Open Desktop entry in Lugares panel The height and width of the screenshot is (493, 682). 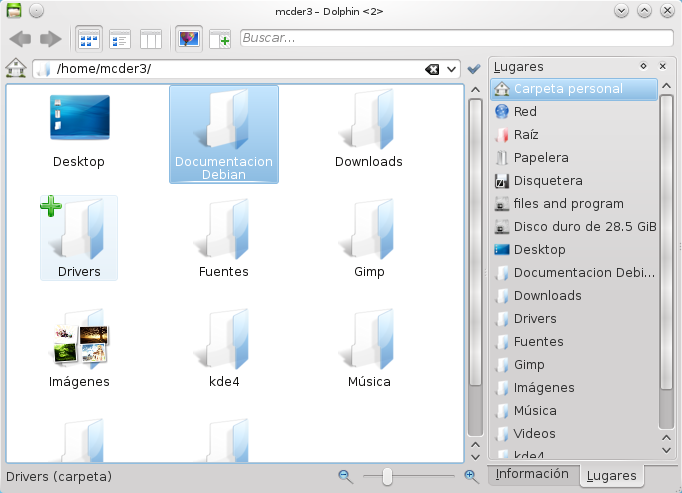point(574,250)
